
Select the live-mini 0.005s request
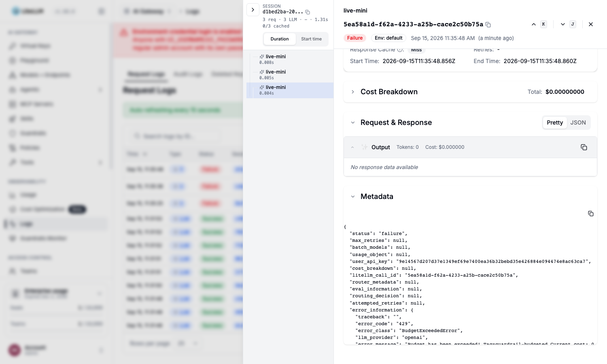click(x=290, y=75)
